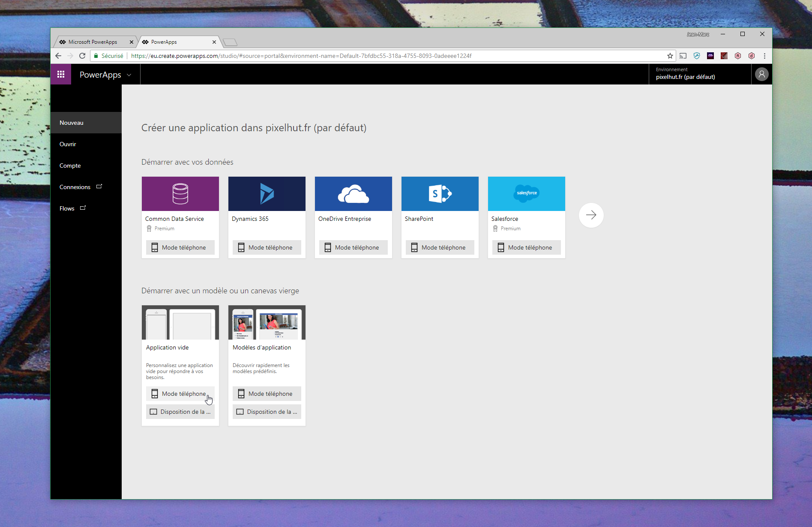
Task: Click the blue shield extension icon
Action: [697, 56]
